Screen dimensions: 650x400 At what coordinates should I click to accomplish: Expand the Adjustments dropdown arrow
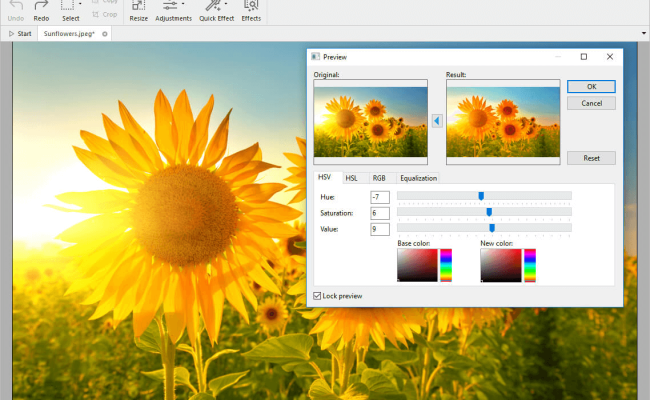(183, 4)
